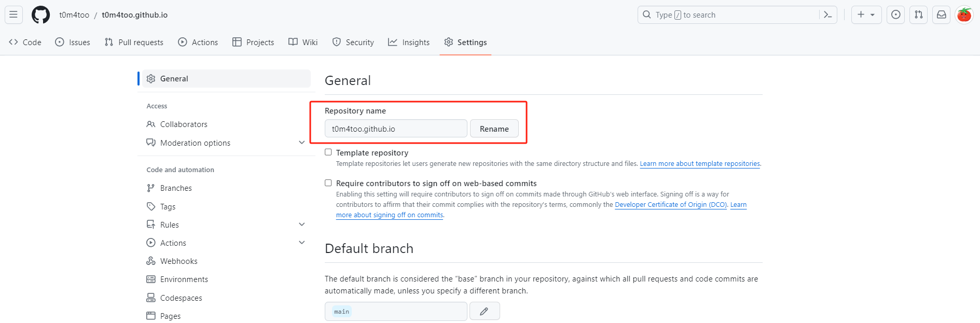980x323 pixels.
Task: Open the notifications inbox icon
Action: (x=941, y=15)
